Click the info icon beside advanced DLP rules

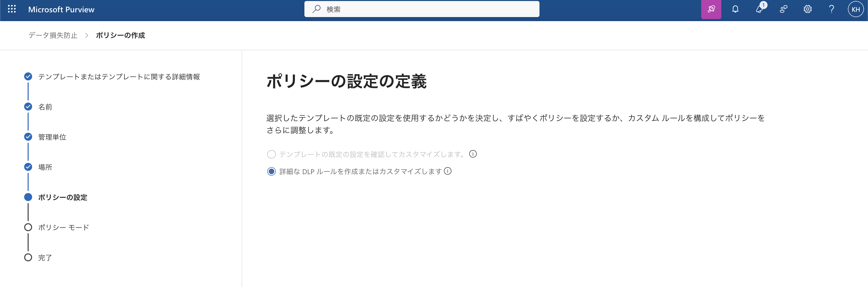pyautogui.click(x=448, y=171)
